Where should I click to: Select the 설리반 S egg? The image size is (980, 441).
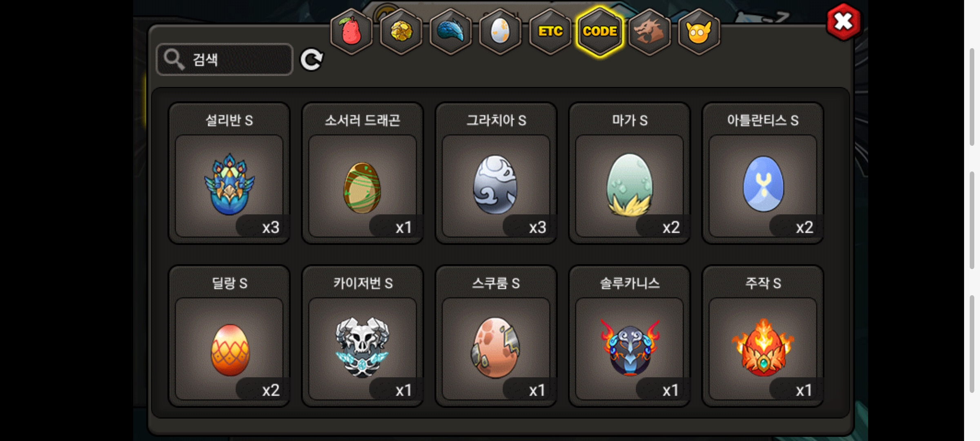(x=229, y=173)
